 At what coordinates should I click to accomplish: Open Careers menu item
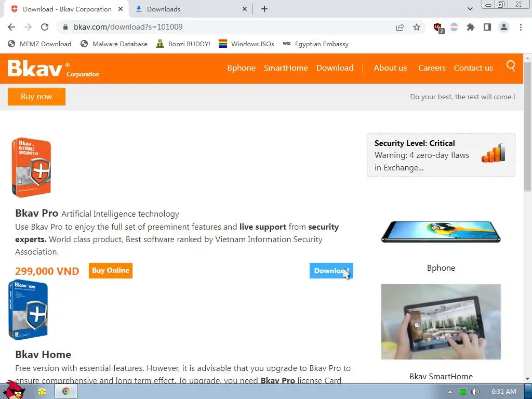(x=432, y=68)
